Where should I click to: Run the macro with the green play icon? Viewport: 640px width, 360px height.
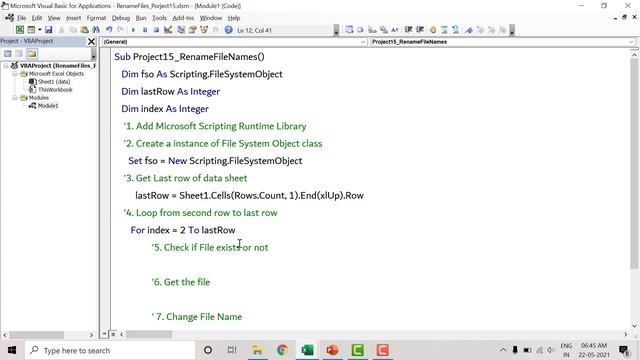(133, 30)
